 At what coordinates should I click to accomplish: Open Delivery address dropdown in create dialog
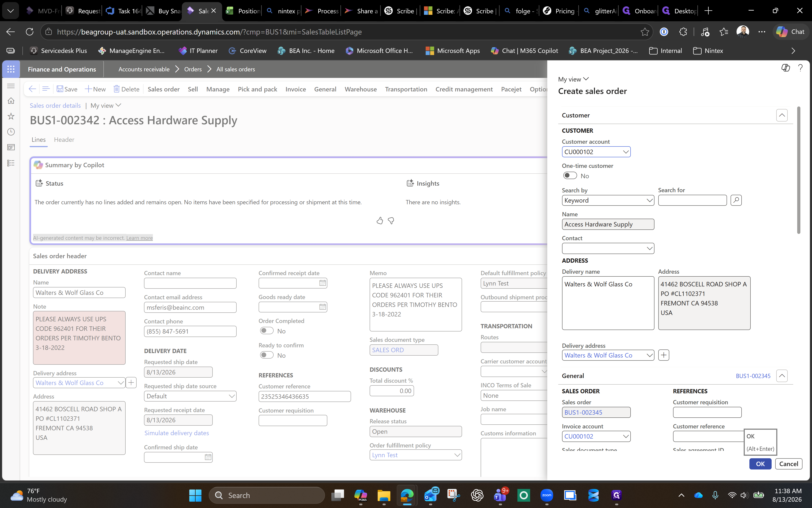pyautogui.click(x=649, y=355)
